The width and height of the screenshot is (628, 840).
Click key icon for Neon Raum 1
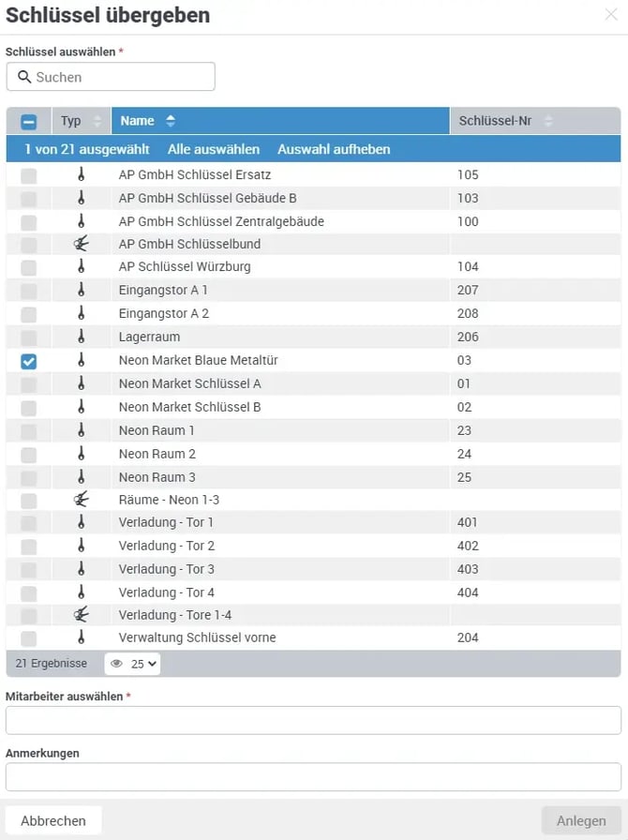[81, 430]
